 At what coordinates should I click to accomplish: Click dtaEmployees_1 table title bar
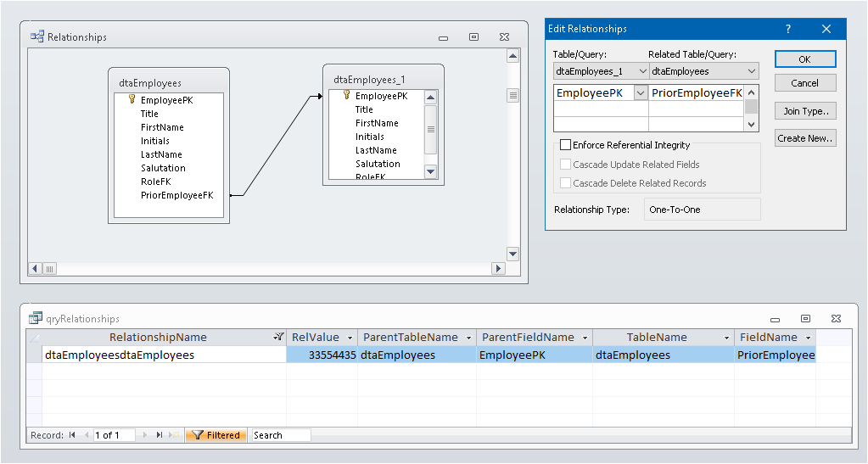click(x=383, y=79)
